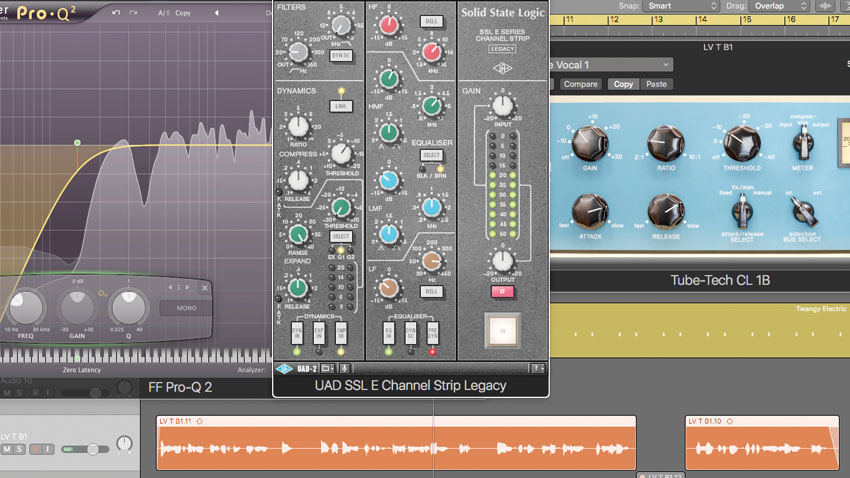850x478 pixels.
Task: Click the blue LMF frequency knob
Action: [x=432, y=207]
